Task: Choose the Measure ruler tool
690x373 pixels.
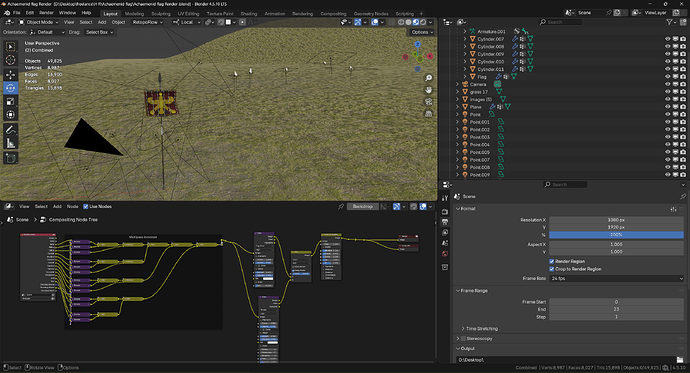Action: pyautogui.click(x=11, y=143)
